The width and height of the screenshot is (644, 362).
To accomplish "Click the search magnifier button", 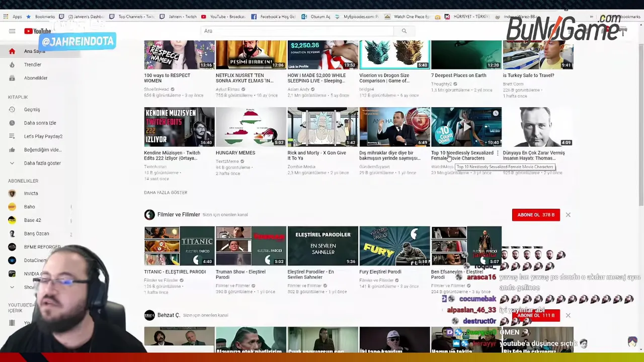I will 404,31.
